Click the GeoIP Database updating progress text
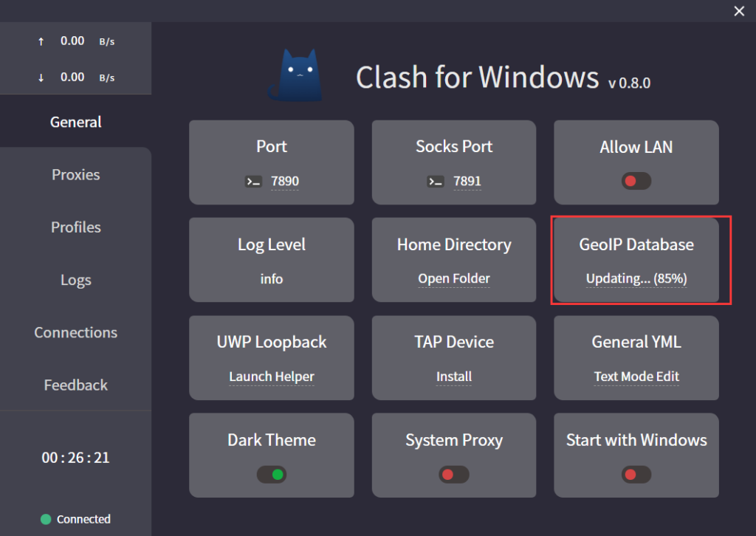Screen dimensions: 756x536 636,278
